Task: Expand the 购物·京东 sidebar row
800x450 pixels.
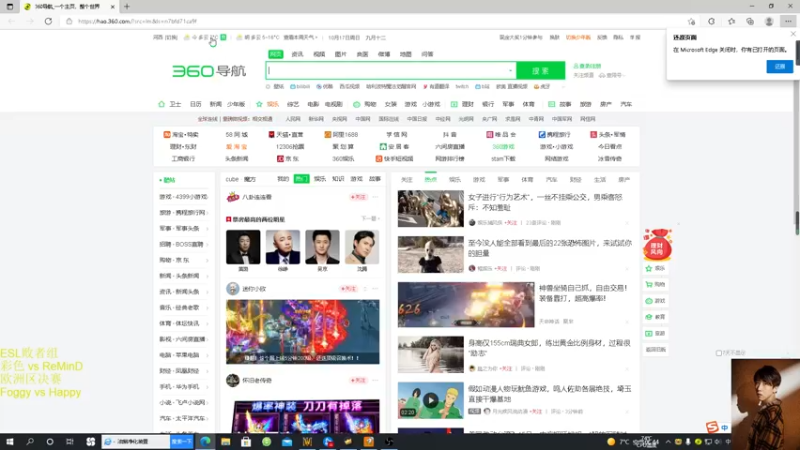Action: point(184,260)
